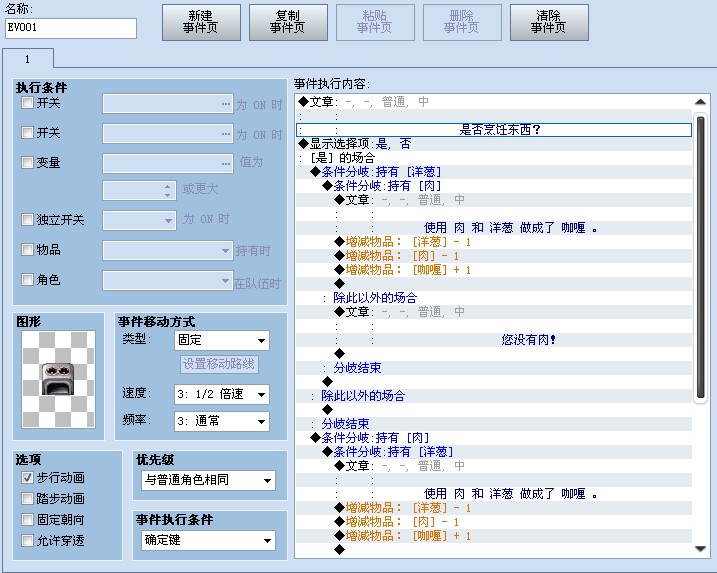Select last 增减物品:[肉] - 1 command
Viewport: 717px width, 573px height.
tap(494, 522)
